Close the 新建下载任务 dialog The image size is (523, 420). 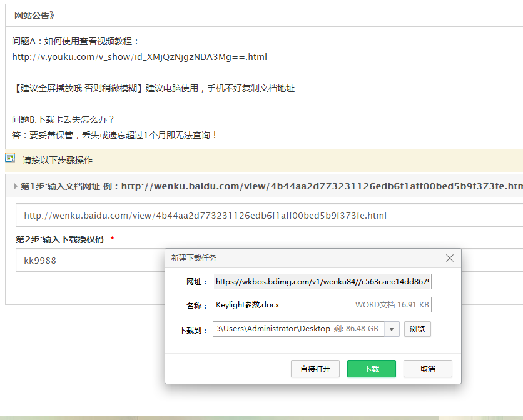pos(450,258)
